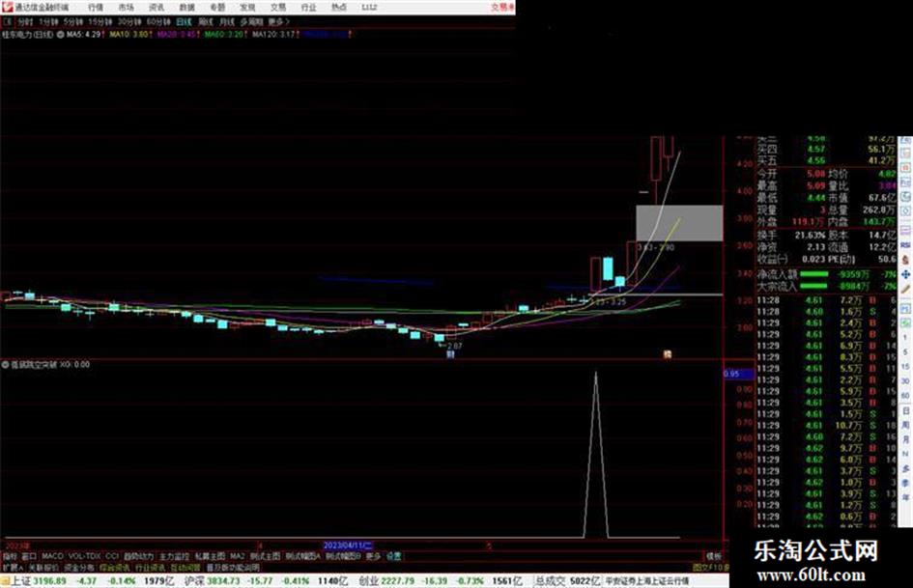The height and width of the screenshot is (588, 913).
Task: Switch to 1-minute via sidebar '1' shortcut
Action: (x=905, y=338)
